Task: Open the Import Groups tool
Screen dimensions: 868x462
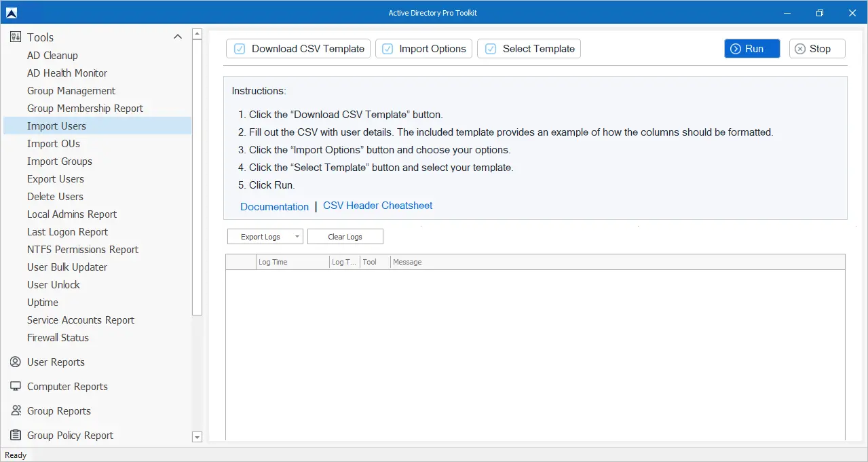Action: [x=60, y=161]
